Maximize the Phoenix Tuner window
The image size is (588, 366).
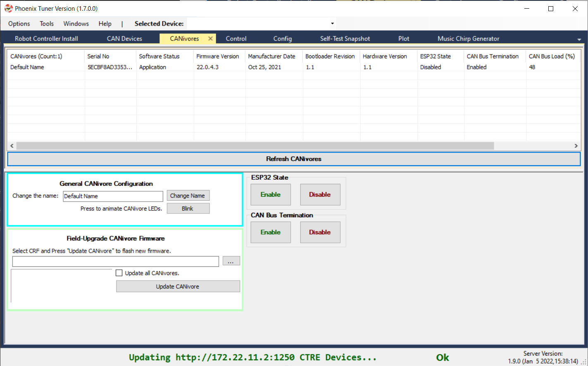pyautogui.click(x=551, y=8)
